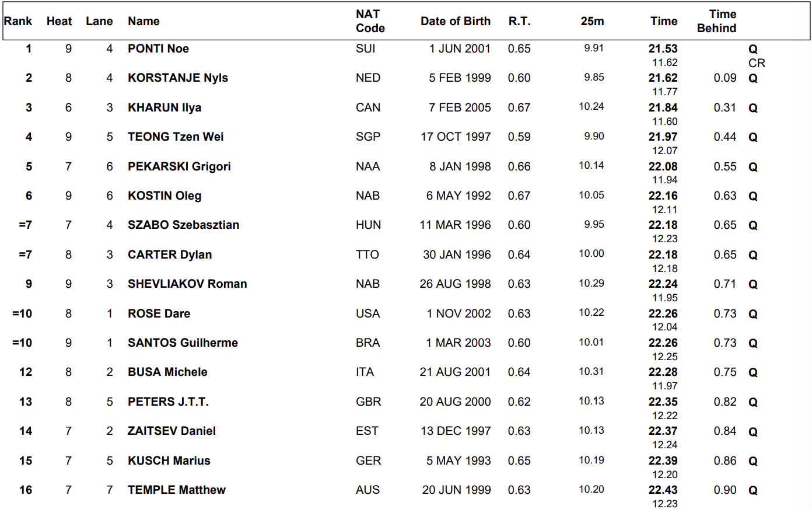Click the TTO country code
The width and height of the screenshot is (812, 509).
click(367, 254)
